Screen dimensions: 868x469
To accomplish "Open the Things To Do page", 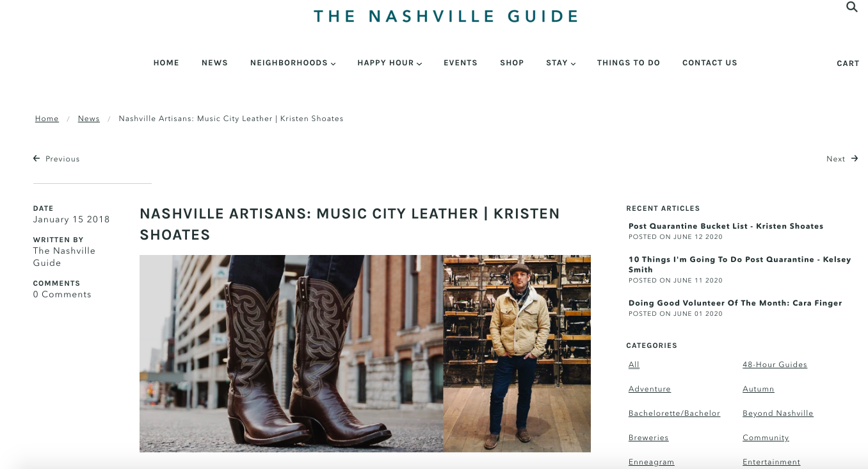I will [x=629, y=63].
